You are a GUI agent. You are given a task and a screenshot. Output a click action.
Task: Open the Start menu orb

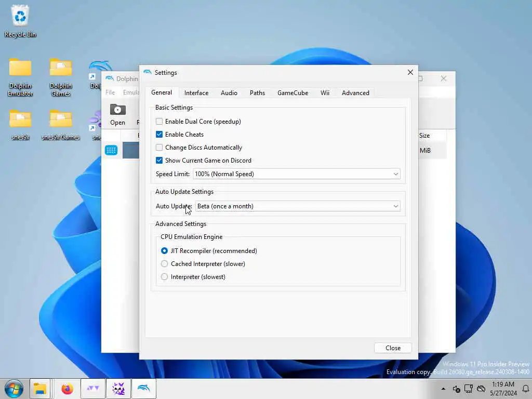pos(14,389)
